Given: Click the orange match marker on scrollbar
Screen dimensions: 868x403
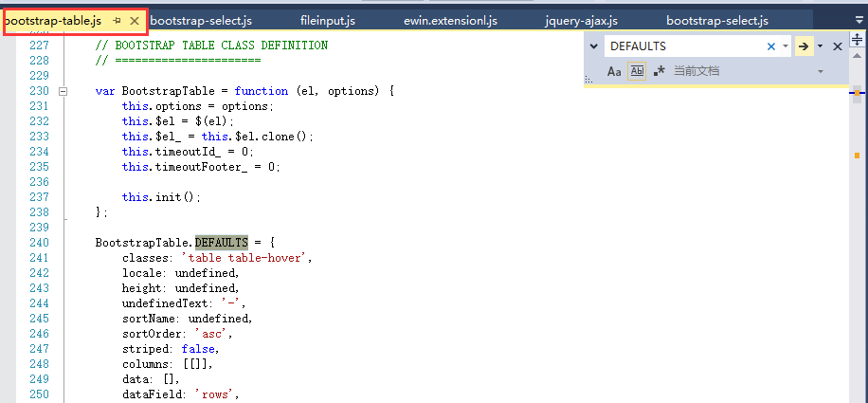Looking at the screenshot, I should tap(857, 156).
